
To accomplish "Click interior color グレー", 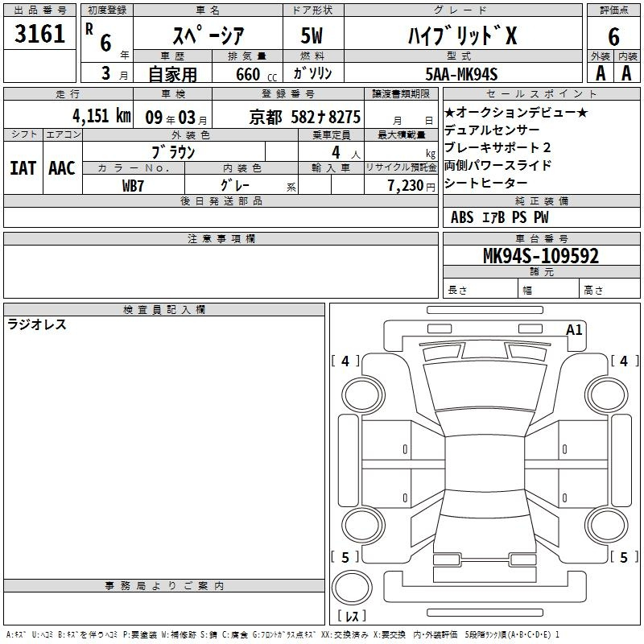I will click(235, 185).
